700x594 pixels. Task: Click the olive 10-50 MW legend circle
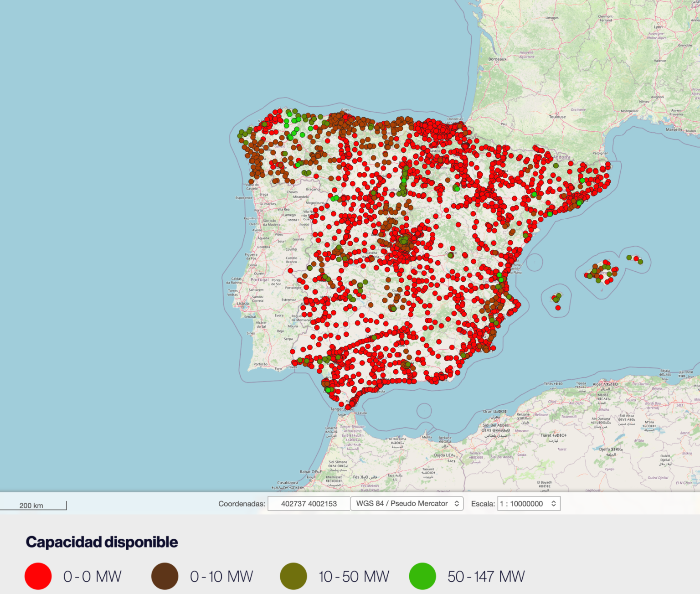tap(293, 576)
